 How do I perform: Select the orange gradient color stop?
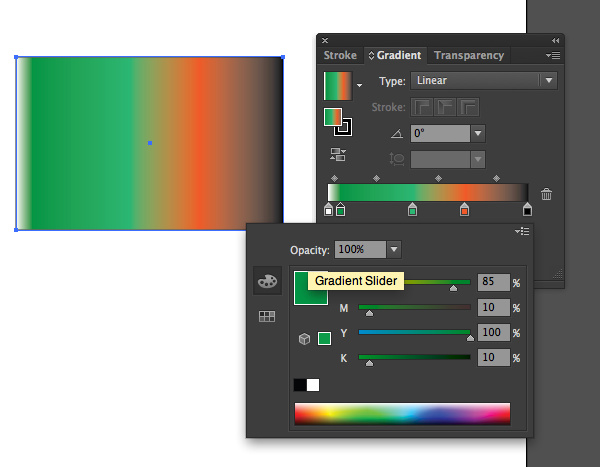[x=464, y=209]
